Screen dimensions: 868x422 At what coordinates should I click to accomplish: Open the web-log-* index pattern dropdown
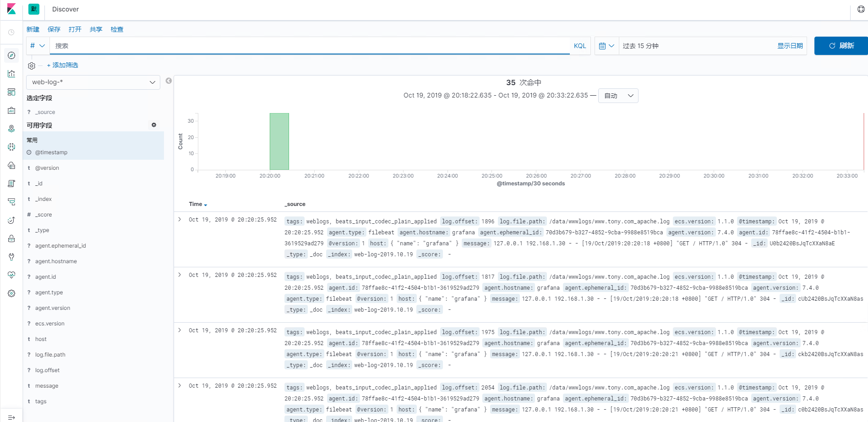(93, 82)
